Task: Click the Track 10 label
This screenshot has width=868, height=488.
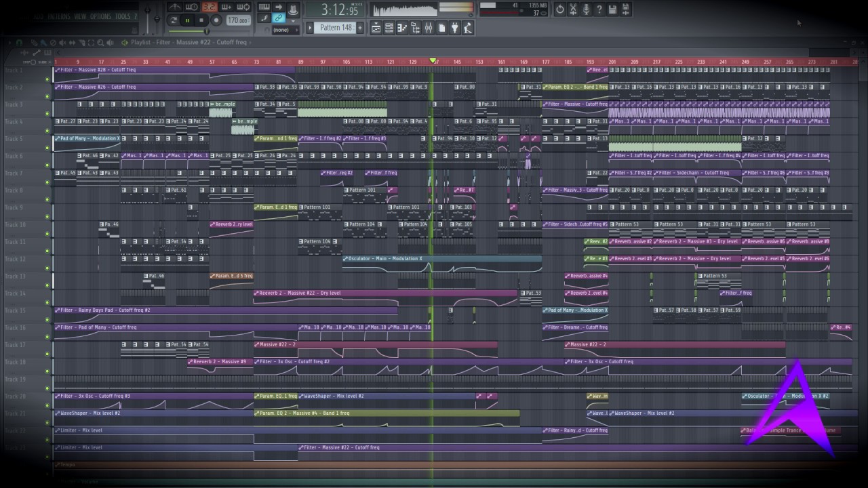Action: point(15,224)
